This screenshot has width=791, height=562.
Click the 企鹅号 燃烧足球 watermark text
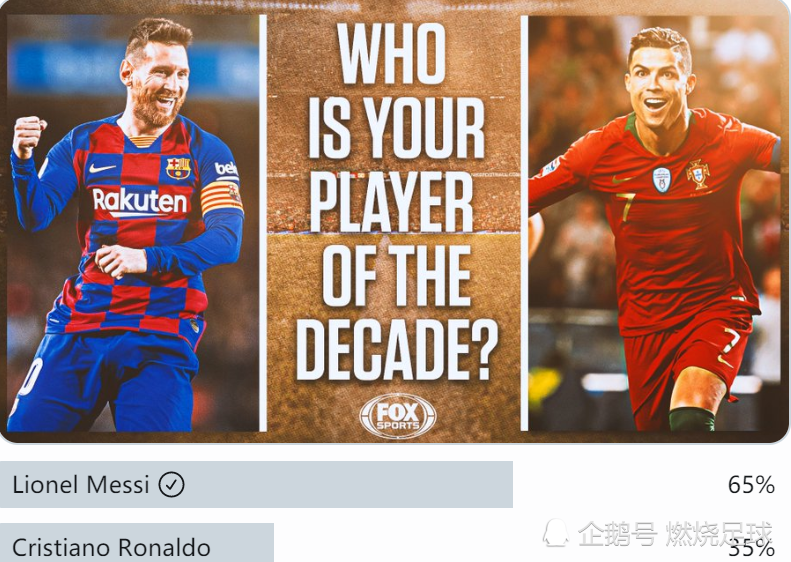click(675, 534)
